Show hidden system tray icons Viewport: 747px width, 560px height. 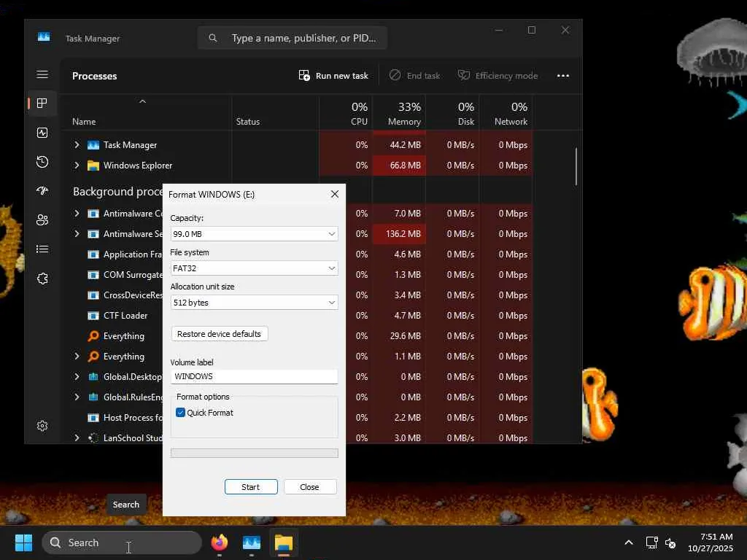(628, 542)
